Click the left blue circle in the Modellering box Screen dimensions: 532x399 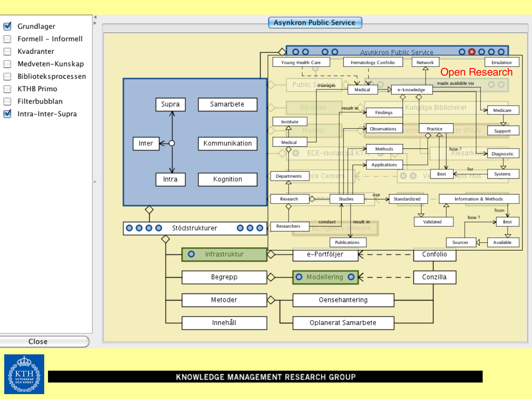pyautogui.click(x=299, y=277)
